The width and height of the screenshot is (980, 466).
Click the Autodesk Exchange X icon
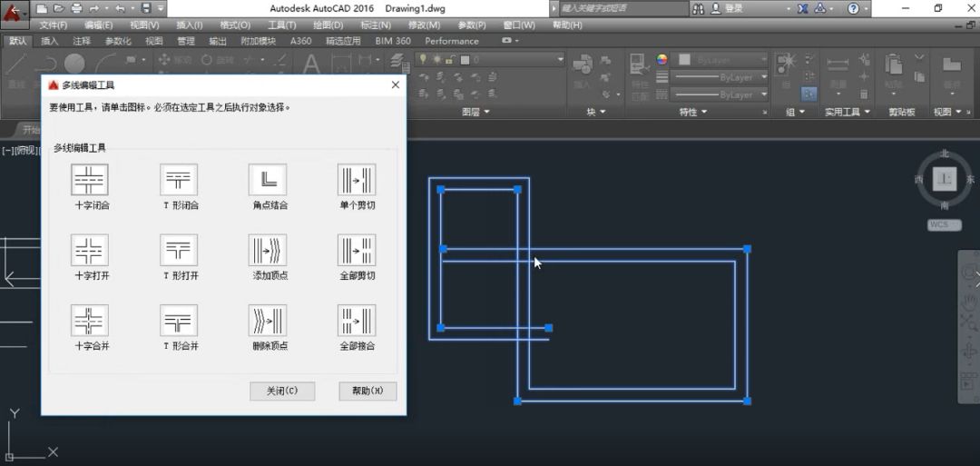pyautogui.click(x=803, y=9)
